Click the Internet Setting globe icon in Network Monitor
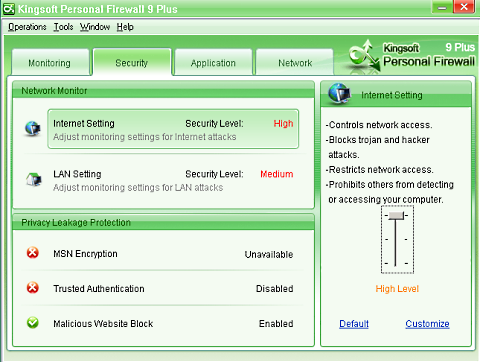This screenshot has width=480, height=362. pyautogui.click(x=33, y=128)
